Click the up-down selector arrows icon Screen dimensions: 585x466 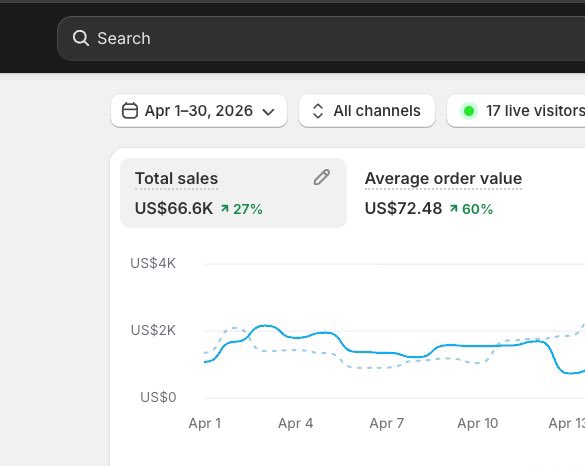pos(317,111)
